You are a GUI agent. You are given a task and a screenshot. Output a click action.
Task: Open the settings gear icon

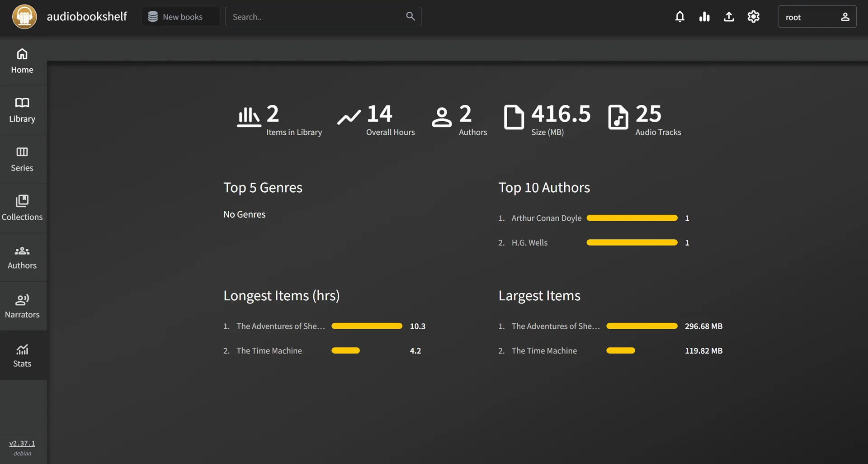point(753,17)
